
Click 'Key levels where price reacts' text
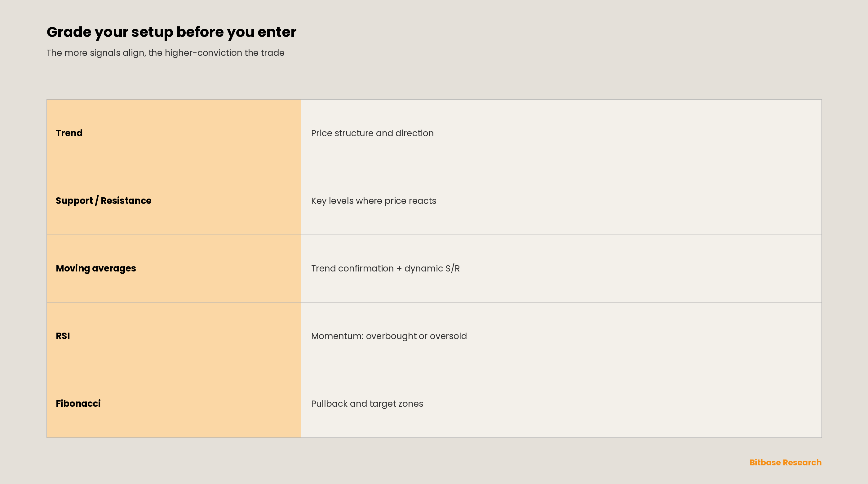pos(374,201)
